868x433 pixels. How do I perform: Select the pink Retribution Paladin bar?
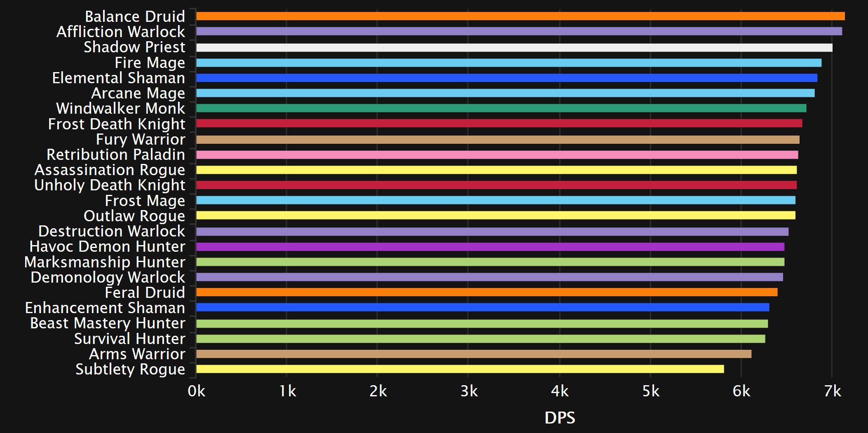tap(497, 155)
